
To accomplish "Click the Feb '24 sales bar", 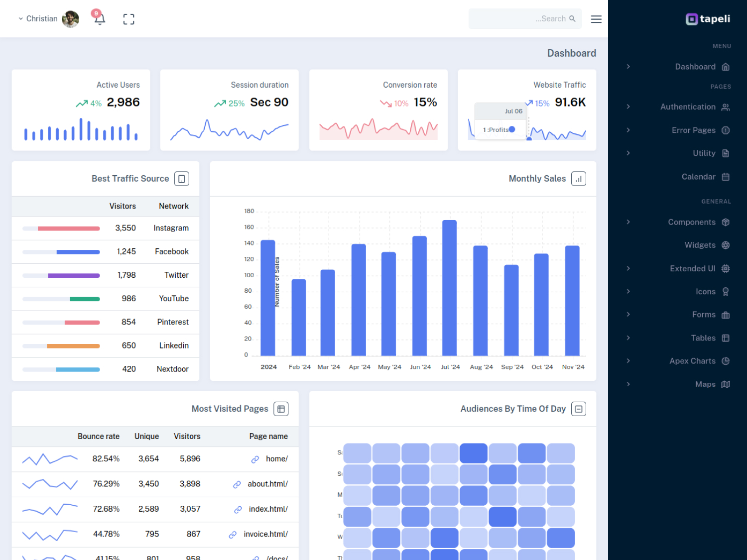I will click(x=299, y=317).
